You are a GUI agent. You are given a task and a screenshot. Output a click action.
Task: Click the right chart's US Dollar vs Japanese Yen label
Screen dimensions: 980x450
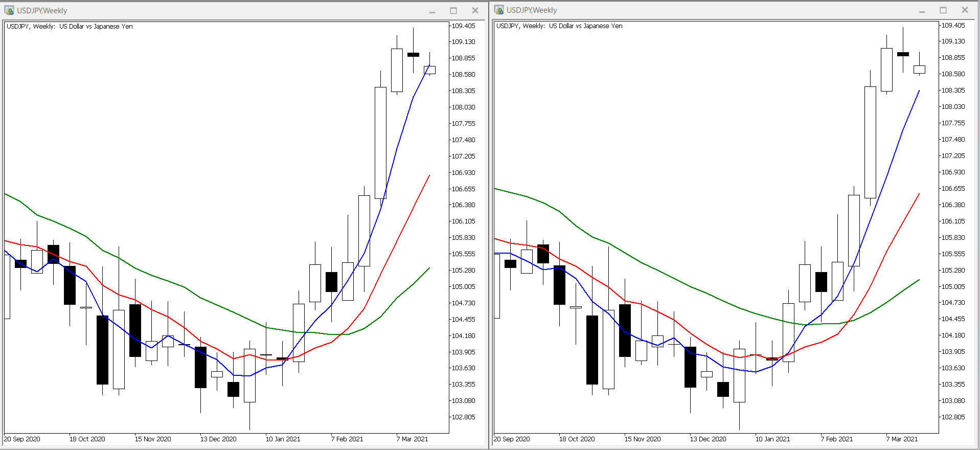click(x=586, y=26)
